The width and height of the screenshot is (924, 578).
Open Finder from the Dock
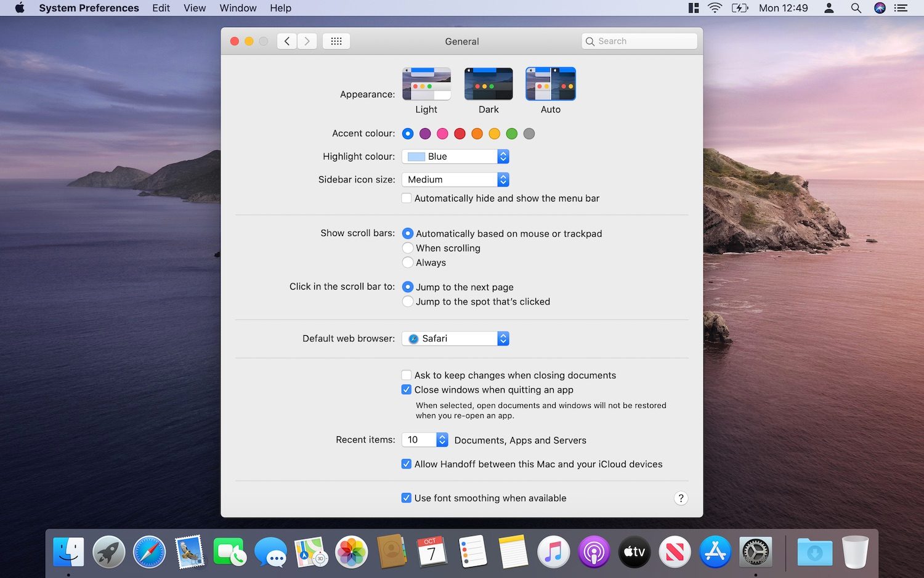[x=68, y=552]
